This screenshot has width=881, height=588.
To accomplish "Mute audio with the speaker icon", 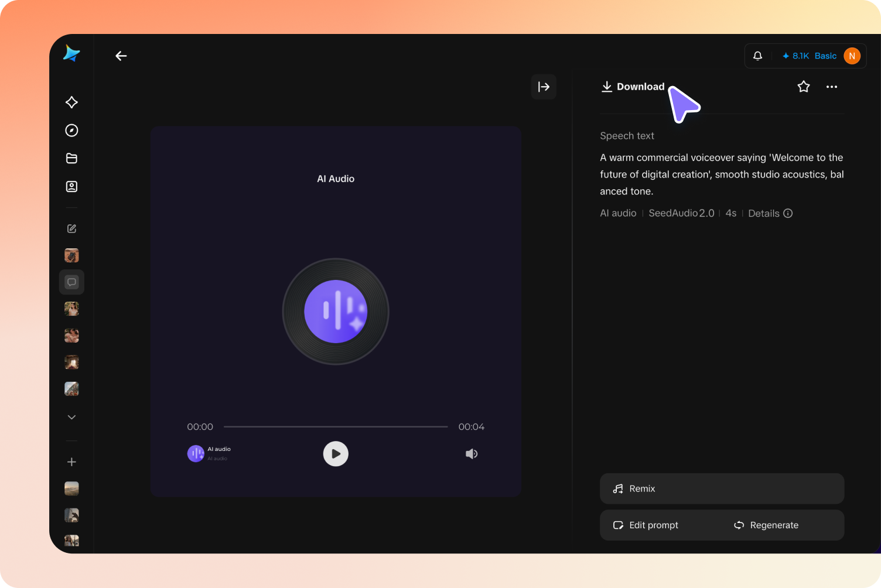I will pos(472,454).
